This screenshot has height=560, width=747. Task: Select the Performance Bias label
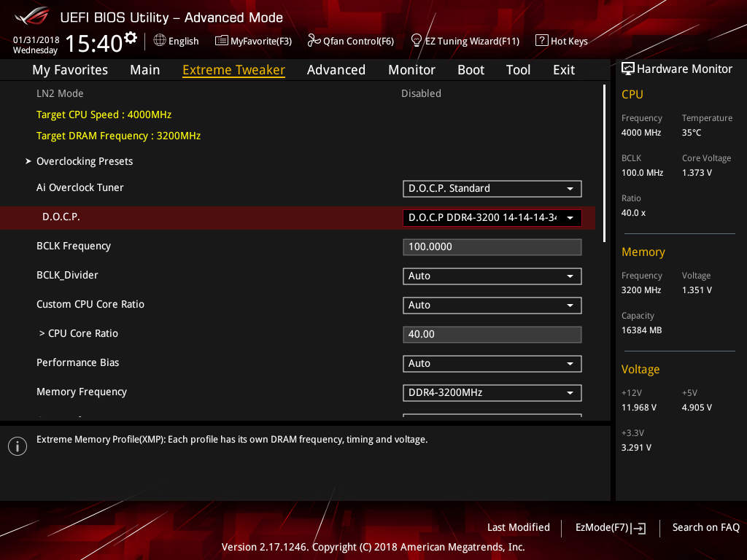tap(77, 362)
